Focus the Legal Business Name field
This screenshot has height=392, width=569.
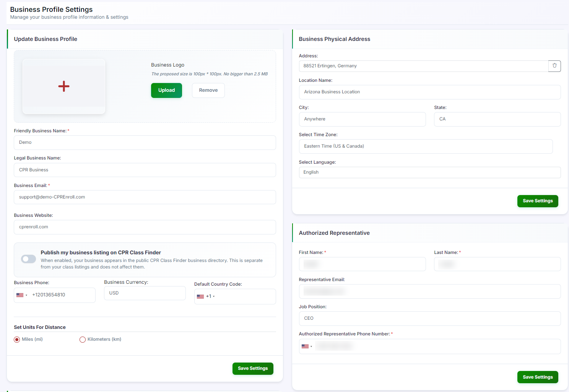coord(145,170)
